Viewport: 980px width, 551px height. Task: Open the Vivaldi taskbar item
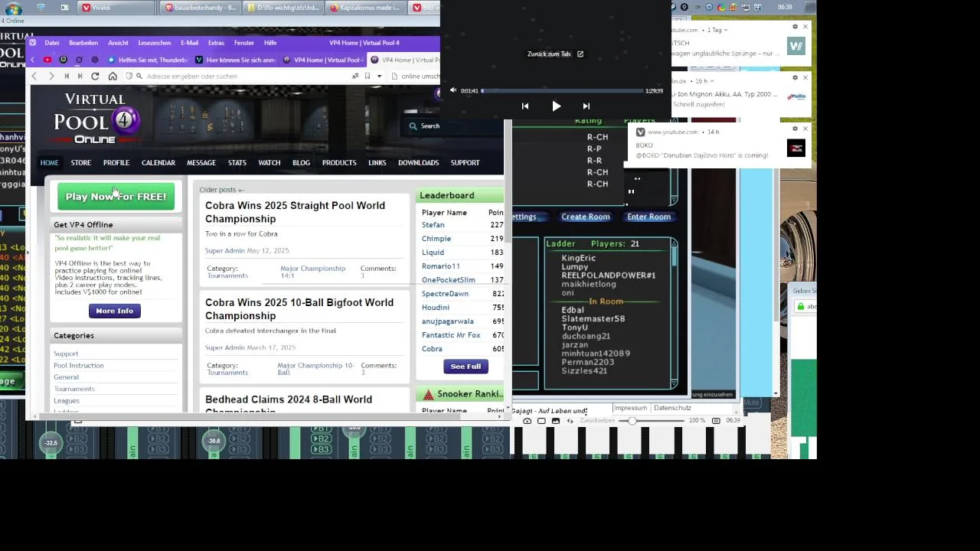[116, 8]
